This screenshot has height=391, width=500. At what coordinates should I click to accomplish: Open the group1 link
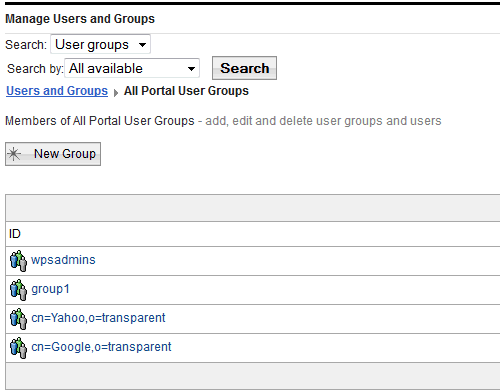pyautogui.click(x=50, y=289)
